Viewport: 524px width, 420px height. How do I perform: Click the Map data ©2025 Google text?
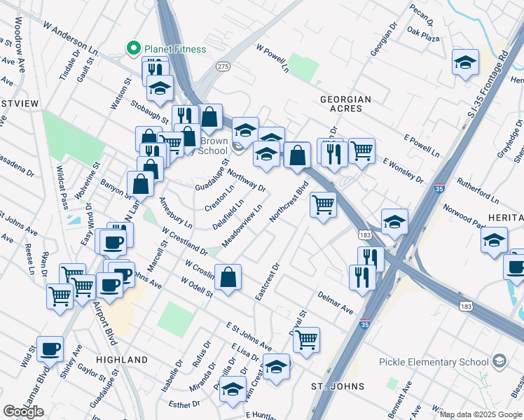[x=481, y=414]
